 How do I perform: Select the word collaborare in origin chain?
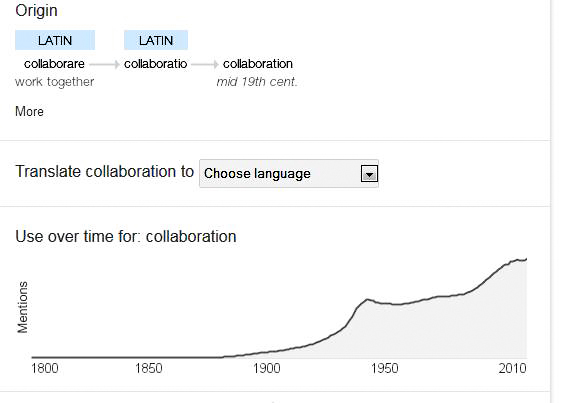click(x=54, y=64)
